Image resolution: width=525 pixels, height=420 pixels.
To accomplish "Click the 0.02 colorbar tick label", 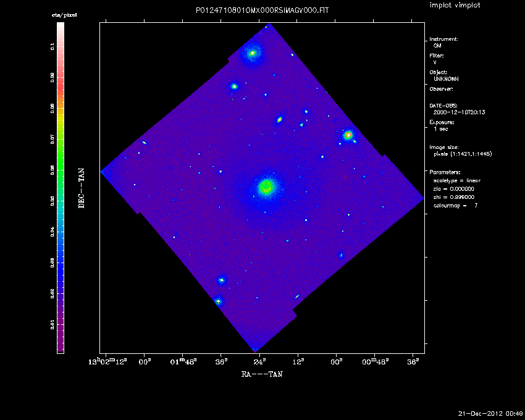I will 52,294.
